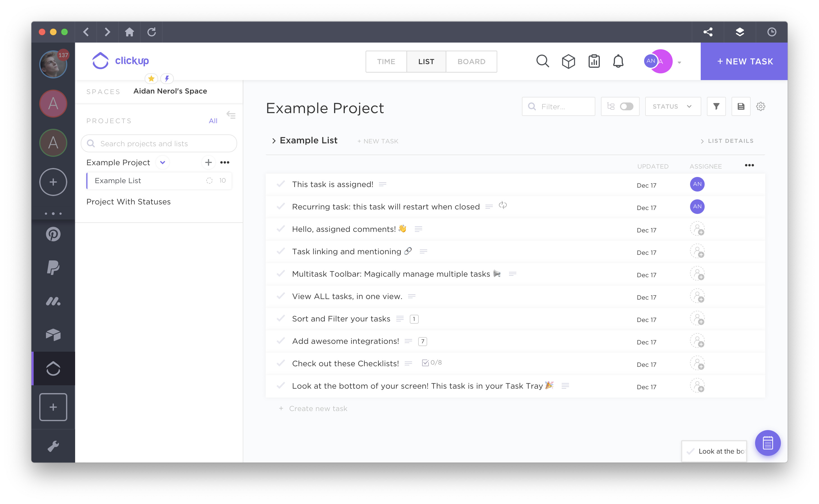
Task: Click the analytics/chart icon
Action: tap(593, 61)
